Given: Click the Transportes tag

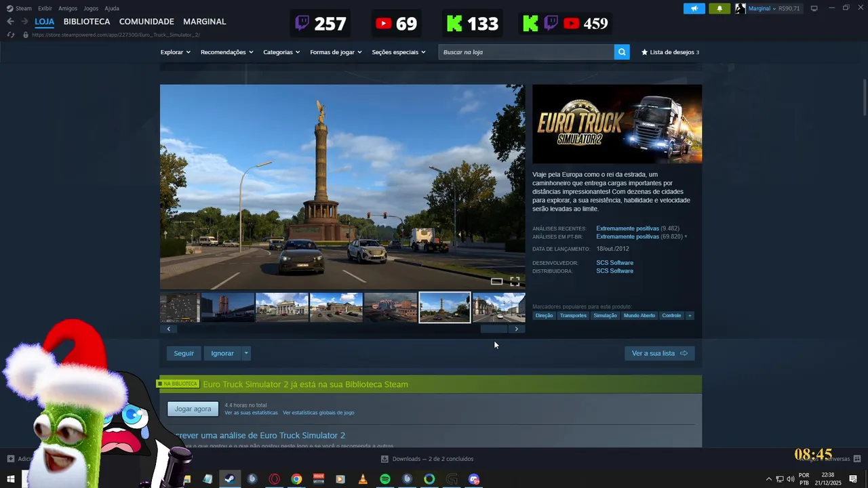Looking at the screenshot, I should pos(573,315).
